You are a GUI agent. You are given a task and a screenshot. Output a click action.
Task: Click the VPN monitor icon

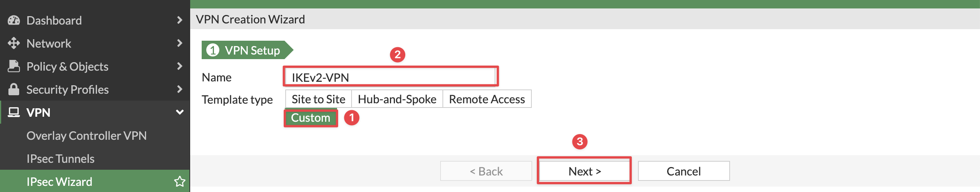tap(14, 112)
